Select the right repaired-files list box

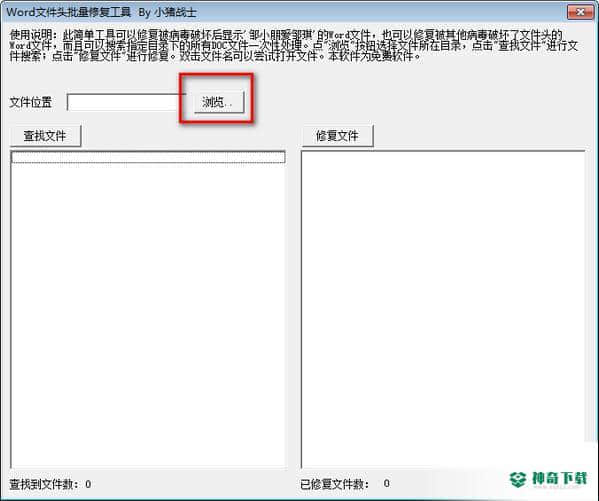coord(443,309)
